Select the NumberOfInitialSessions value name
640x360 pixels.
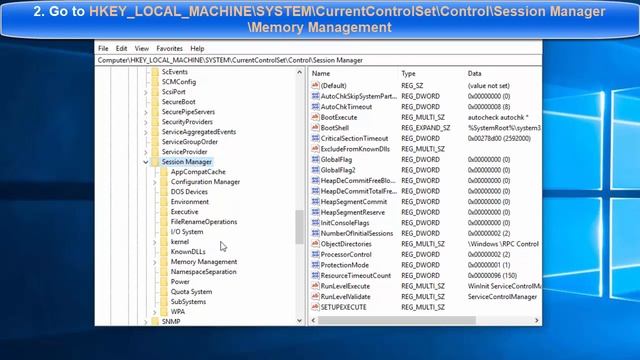[357, 233]
